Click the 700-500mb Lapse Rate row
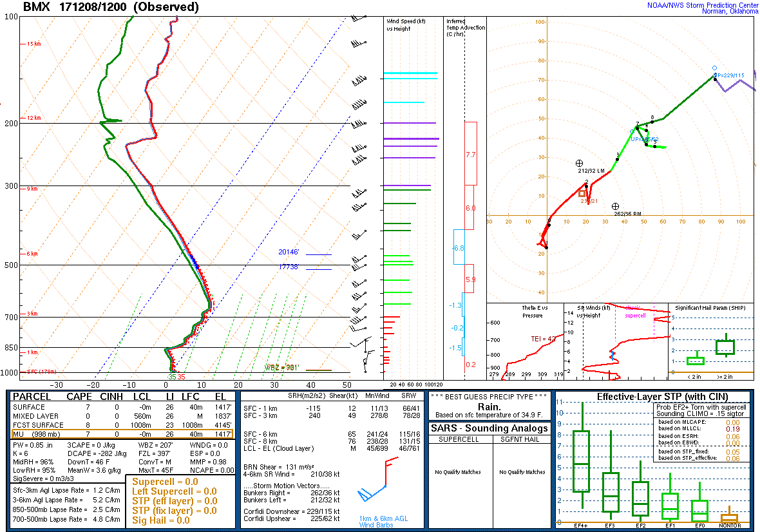Screen dimensions: 760x532 (x=66, y=519)
